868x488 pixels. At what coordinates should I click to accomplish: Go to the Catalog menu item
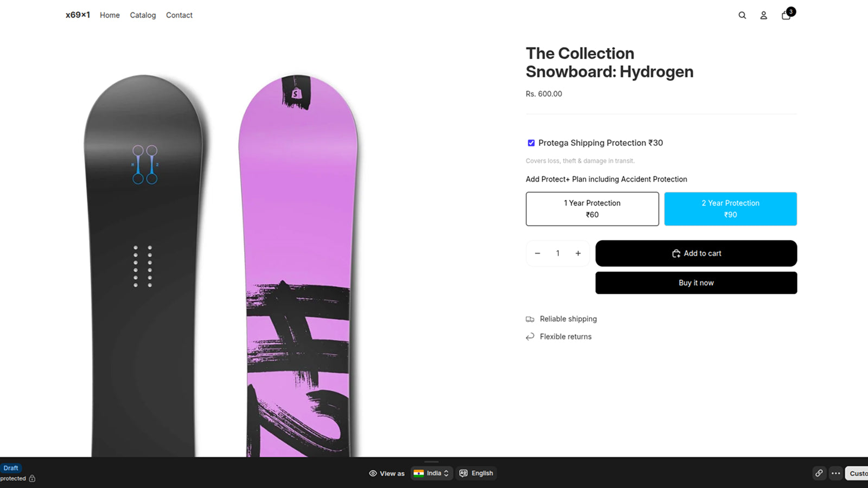click(x=143, y=15)
